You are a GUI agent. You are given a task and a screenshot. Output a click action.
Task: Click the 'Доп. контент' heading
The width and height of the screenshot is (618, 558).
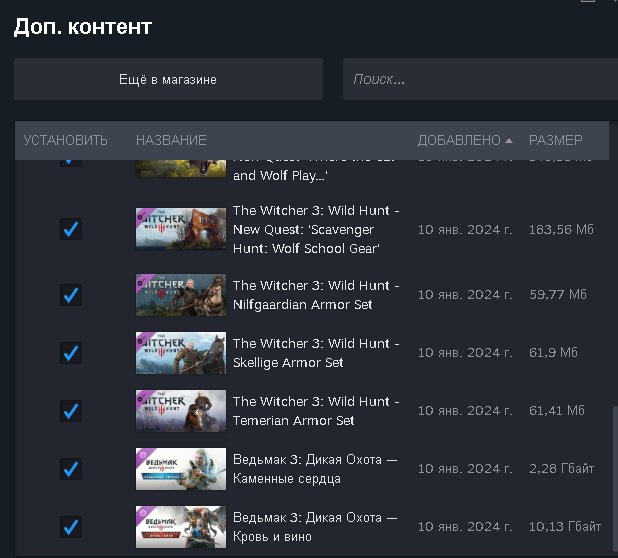click(83, 27)
